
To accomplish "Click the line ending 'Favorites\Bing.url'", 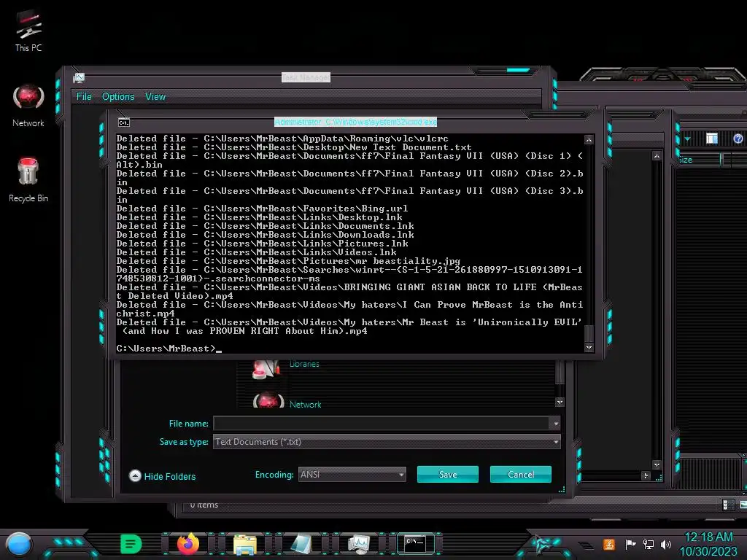I will tap(262, 209).
